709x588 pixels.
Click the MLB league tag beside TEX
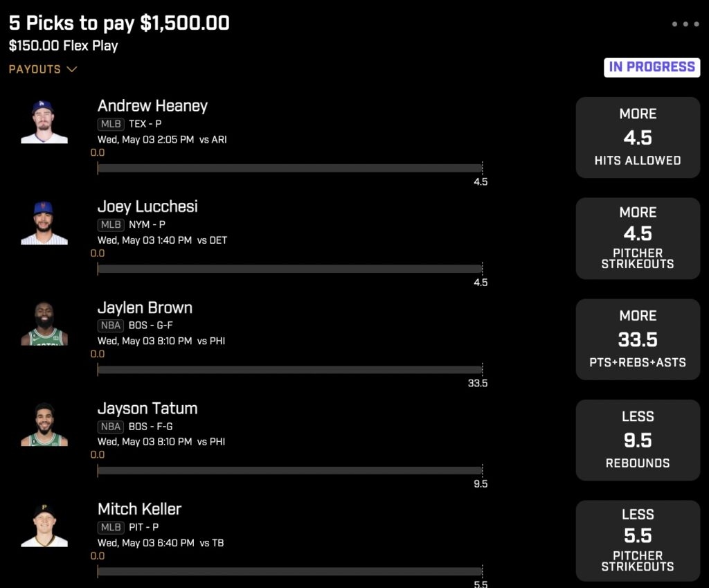(x=111, y=125)
